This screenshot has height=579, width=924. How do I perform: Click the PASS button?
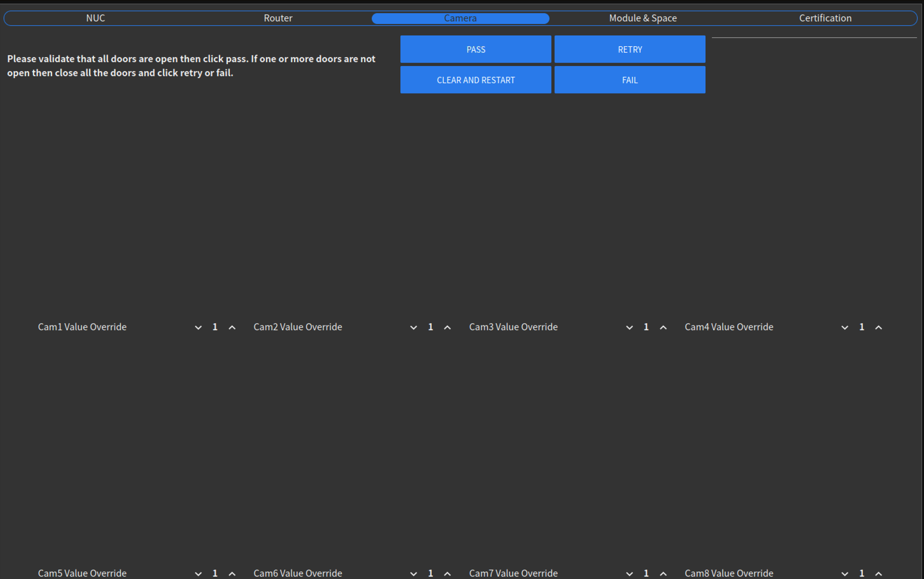point(476,49)
